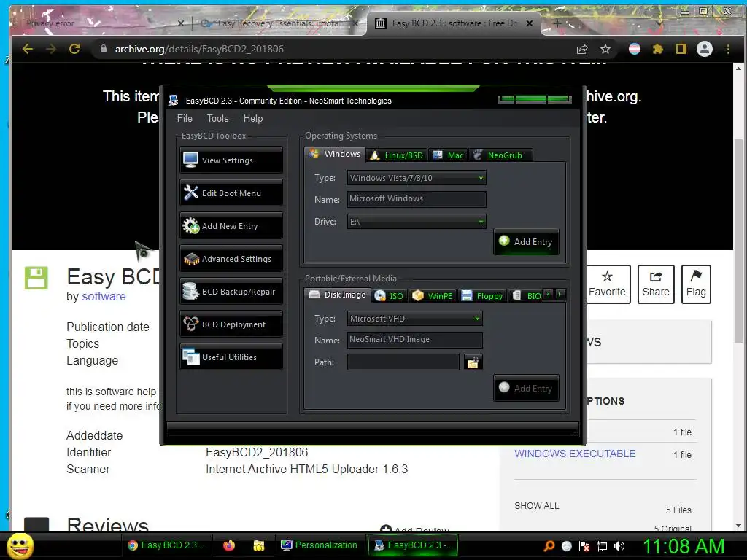This screenshot has width=747, height=560.
Task: Click SHOW ALL download files
Action: click(x=536, y=506)
